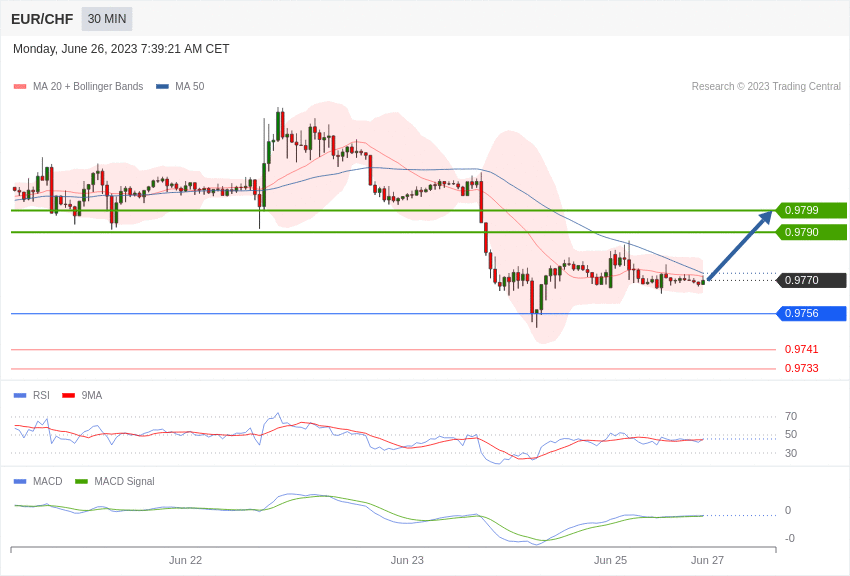Click the EUR/CHF symbol title
850x576 pixels.
click(x=42, y=19)
